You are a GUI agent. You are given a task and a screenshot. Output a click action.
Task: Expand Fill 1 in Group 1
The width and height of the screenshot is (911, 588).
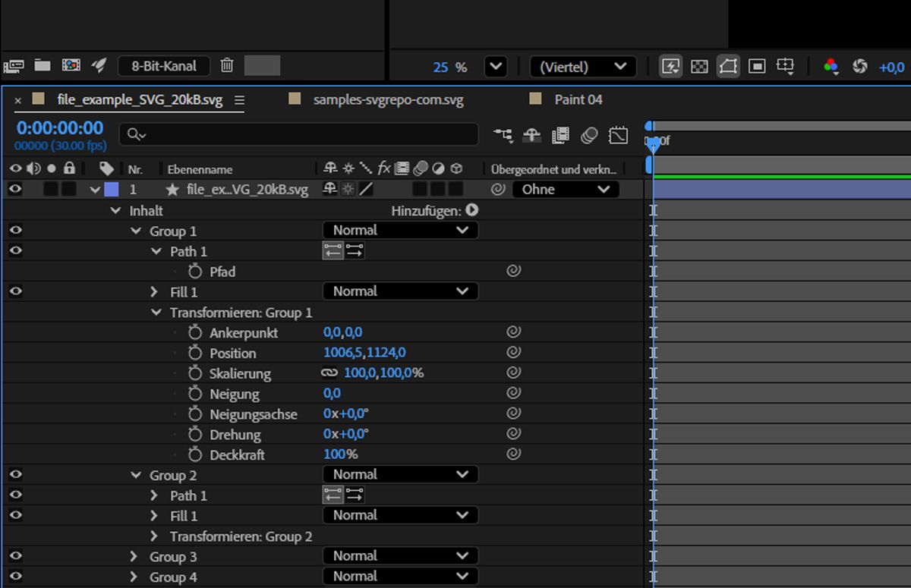coord(155,291)
